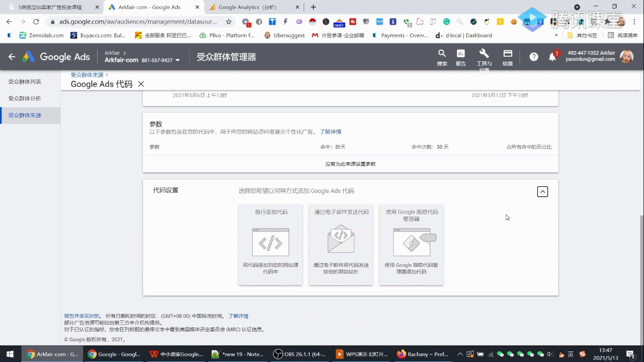The height and width of the screenshot is (362, 644).
Task: Switch to the Google Analytics browser tab
Action: pyautogui.click(x=250, y=7)
